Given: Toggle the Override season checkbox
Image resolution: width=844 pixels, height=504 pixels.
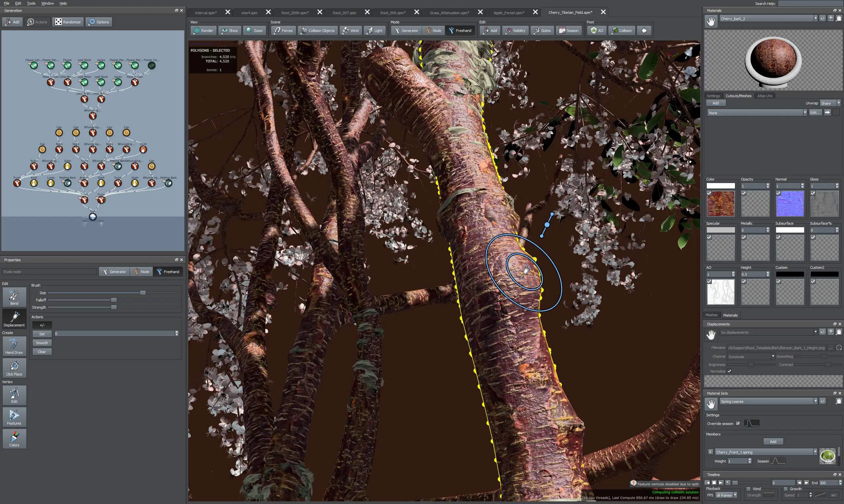Looking at the screenshot, I should pos(738,424).
